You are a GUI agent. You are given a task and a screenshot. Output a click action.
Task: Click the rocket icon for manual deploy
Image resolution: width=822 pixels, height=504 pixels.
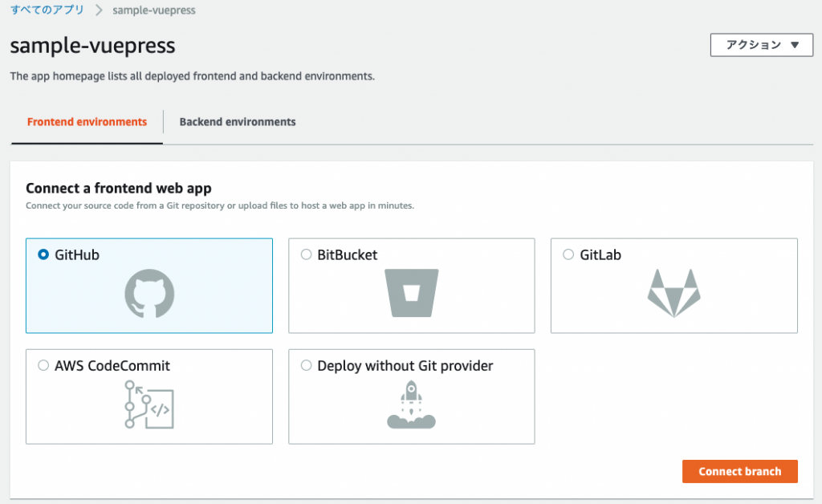412,404
